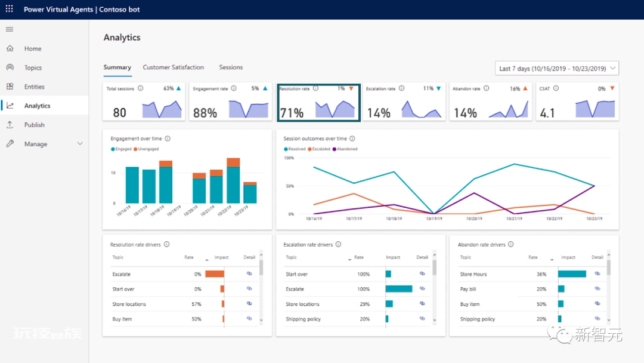Select the Engagement rate card

(x=230, y=101)
